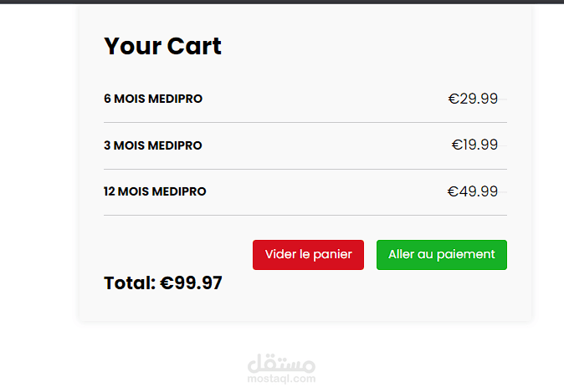The image size is (564, 392).
Task: Click the faint dash beside the €19.99 price
Action: coord(504,146)
